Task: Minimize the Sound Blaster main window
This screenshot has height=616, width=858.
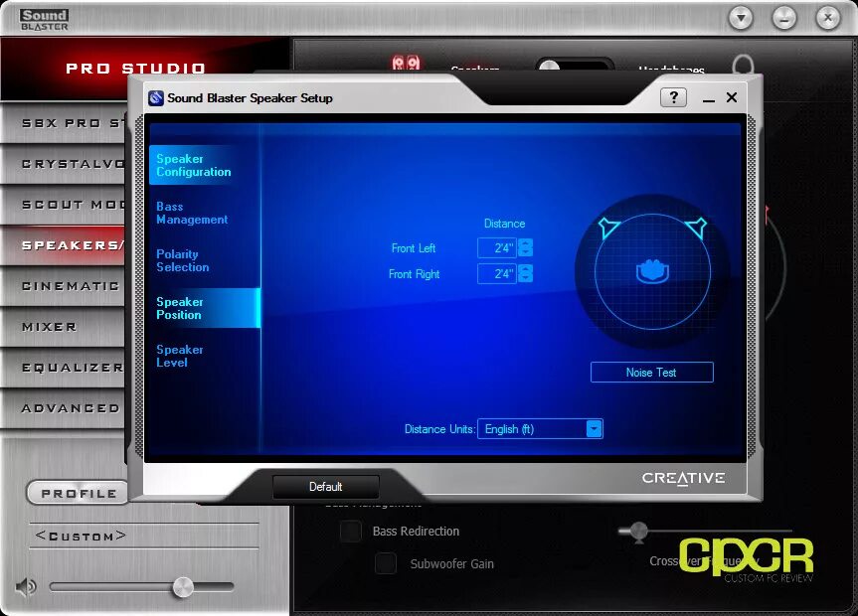Action: pos(784,18)
